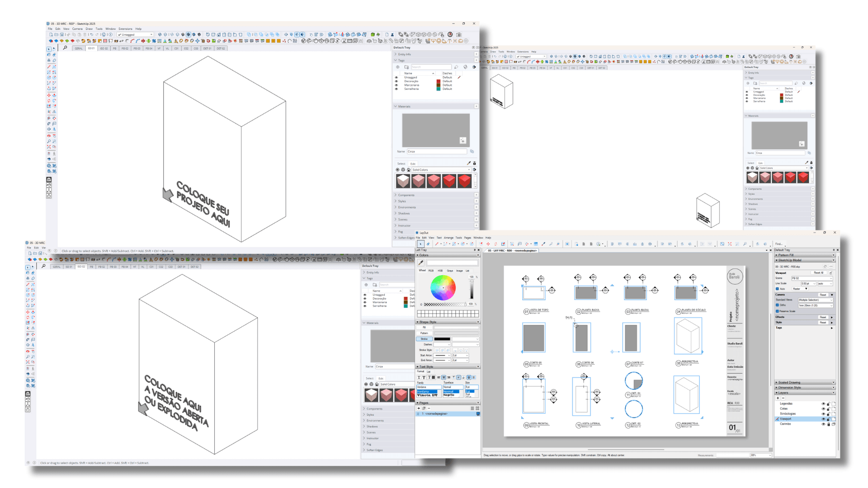Image resolution: width=868 pixels, height=488 pixels.
Task: Open the Camera menu in top-left SketchUp window
Action: [x=77, y=29]
